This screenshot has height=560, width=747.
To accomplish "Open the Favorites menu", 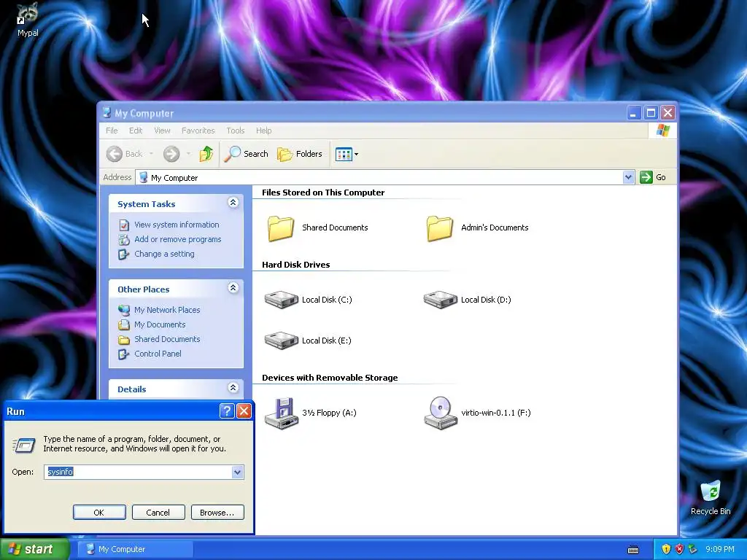I will coord(198,131).
